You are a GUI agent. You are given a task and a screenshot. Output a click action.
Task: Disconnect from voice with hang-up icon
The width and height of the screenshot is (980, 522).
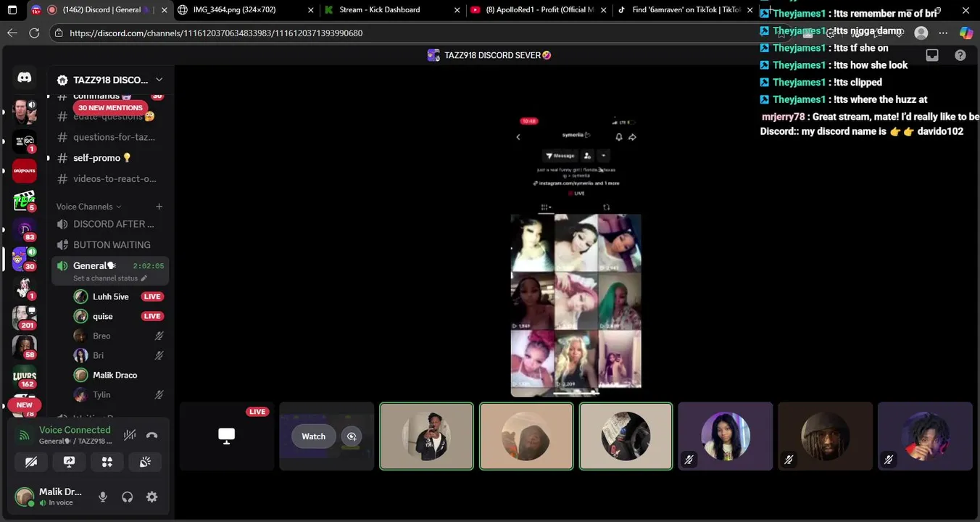[x=151, y=435]
